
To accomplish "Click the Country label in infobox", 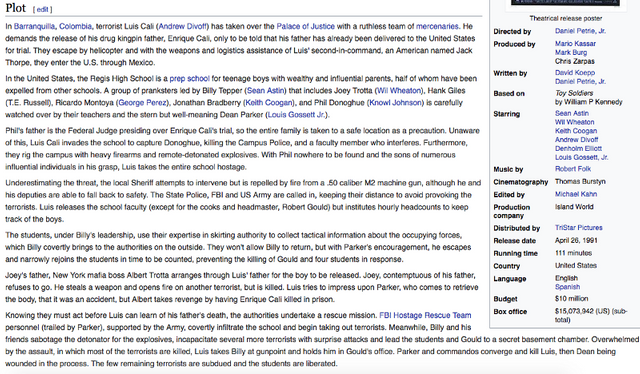I will click(507, 266).
